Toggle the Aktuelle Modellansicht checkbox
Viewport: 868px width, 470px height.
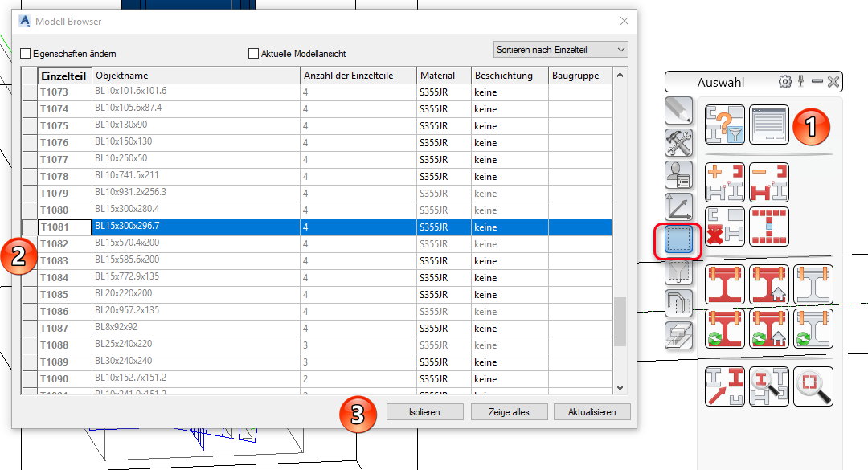pyautogui.click(x=253, y=54)
